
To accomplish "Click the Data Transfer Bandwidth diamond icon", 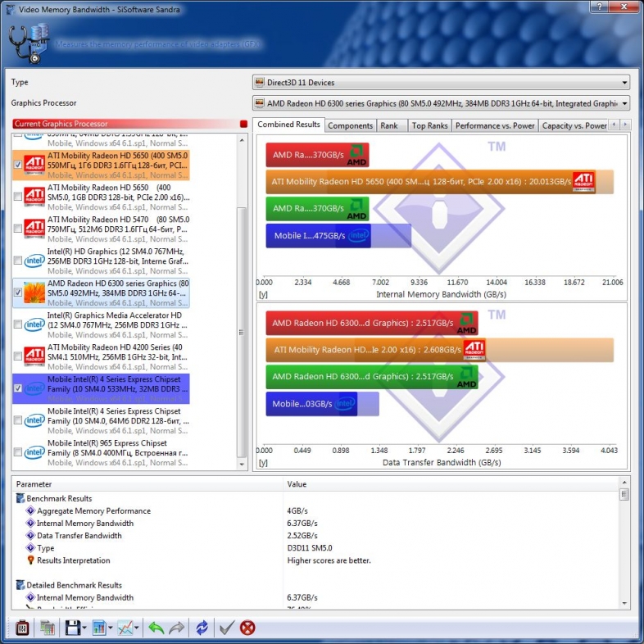I will click(x=30, y=535).
